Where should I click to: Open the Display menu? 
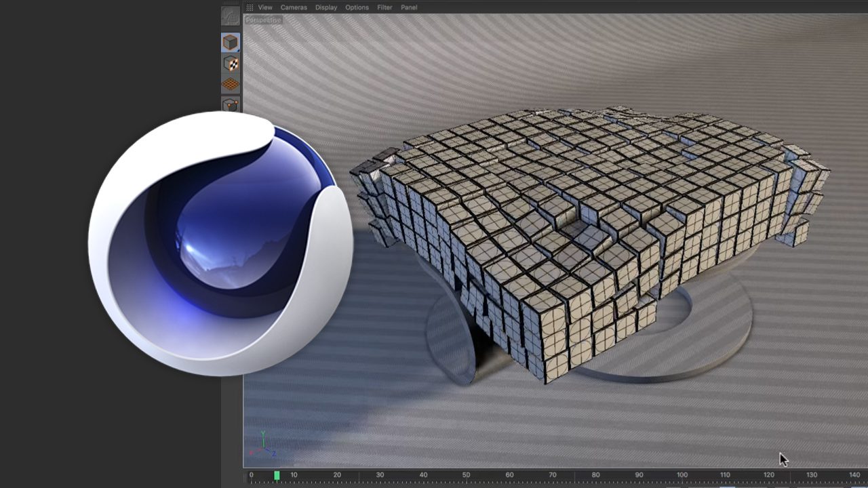[x=326, y=7]
